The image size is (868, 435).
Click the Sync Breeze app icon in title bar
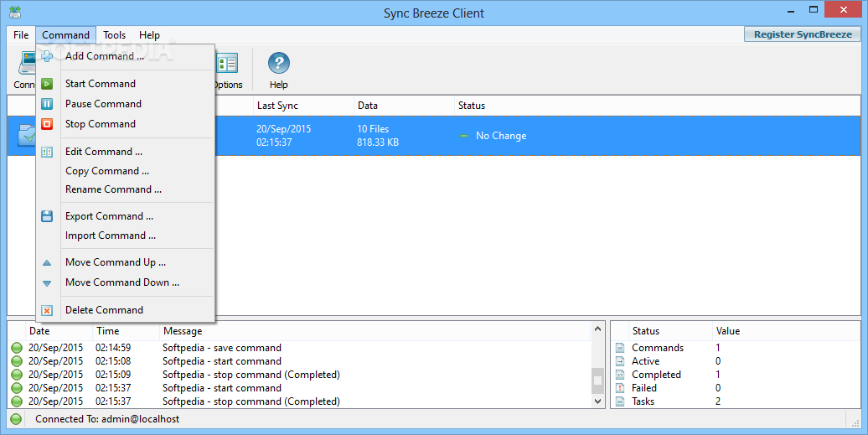[x=15, y=13]
